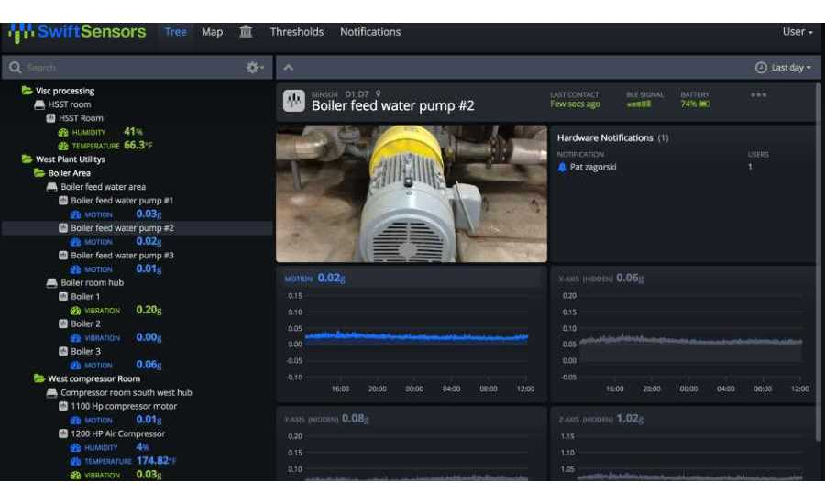This screenshot has height=504, width=825.
Task: Open the Thresholds page
Action: tap(296, 32)
